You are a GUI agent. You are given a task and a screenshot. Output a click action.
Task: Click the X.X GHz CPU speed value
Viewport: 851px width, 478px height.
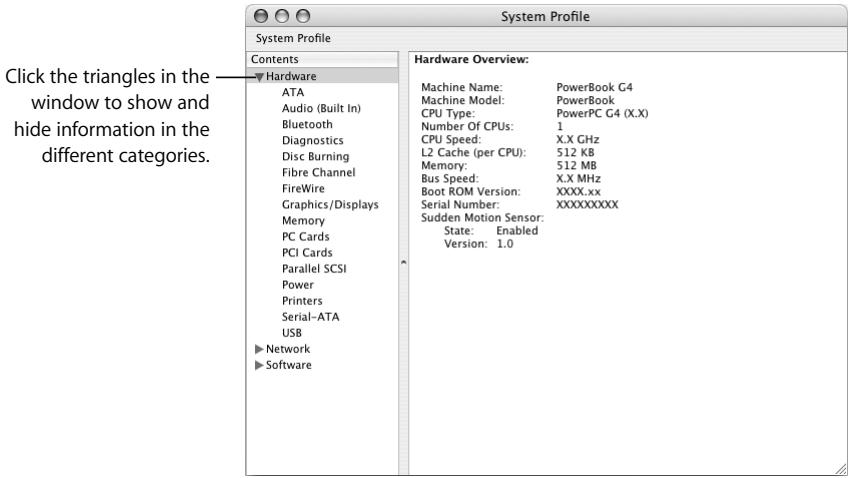point(577,139)
